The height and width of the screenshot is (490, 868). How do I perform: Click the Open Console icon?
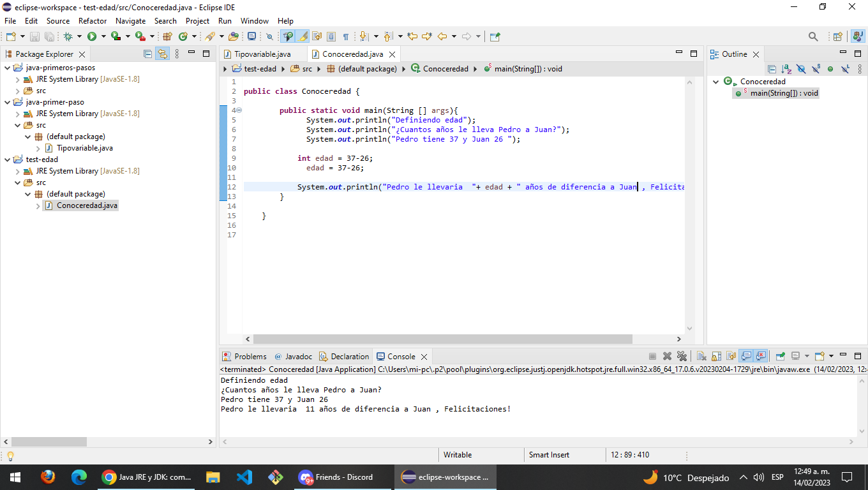point(820,356)
